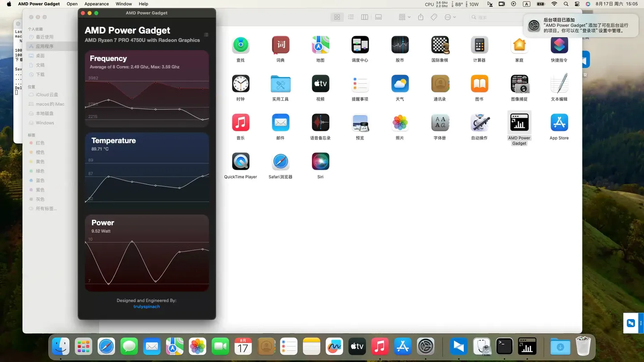
Task: Open the Clock app labeled 时钟
Action: (x=241, y=84)
